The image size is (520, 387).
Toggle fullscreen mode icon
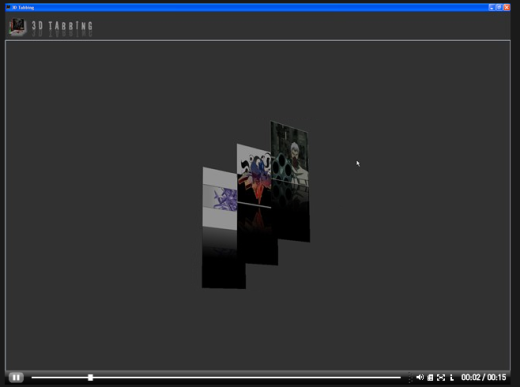tap(441, 377)
